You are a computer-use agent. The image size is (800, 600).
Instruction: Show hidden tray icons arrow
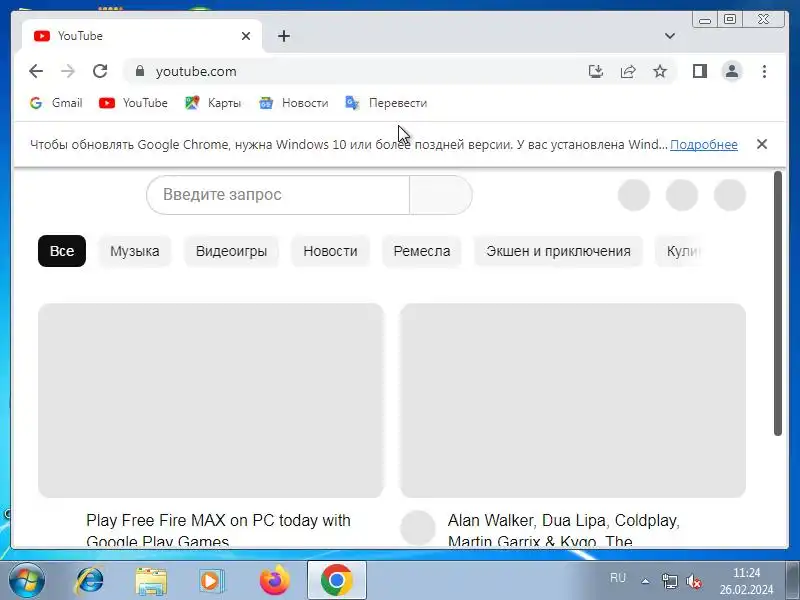[x=645, y=581]
